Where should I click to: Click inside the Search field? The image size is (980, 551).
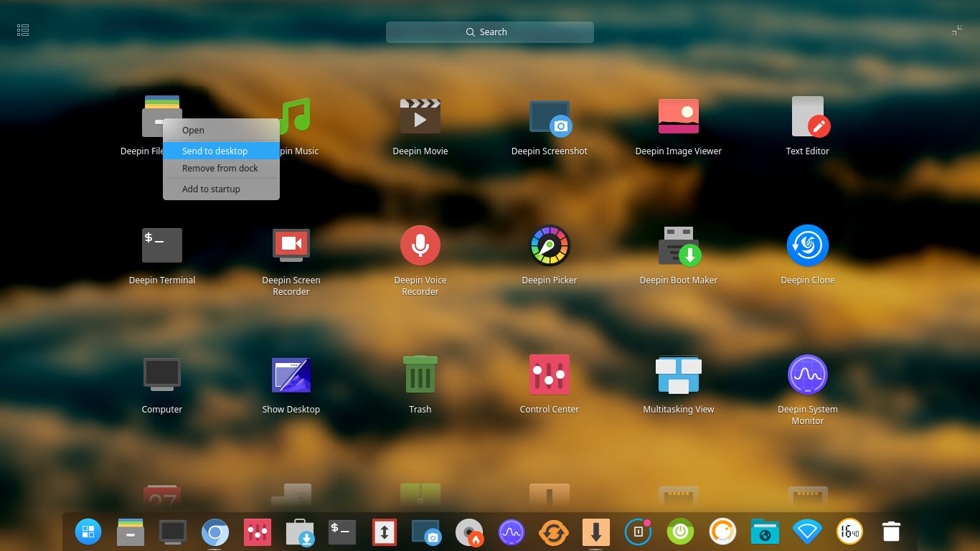[x=490, y=32]
